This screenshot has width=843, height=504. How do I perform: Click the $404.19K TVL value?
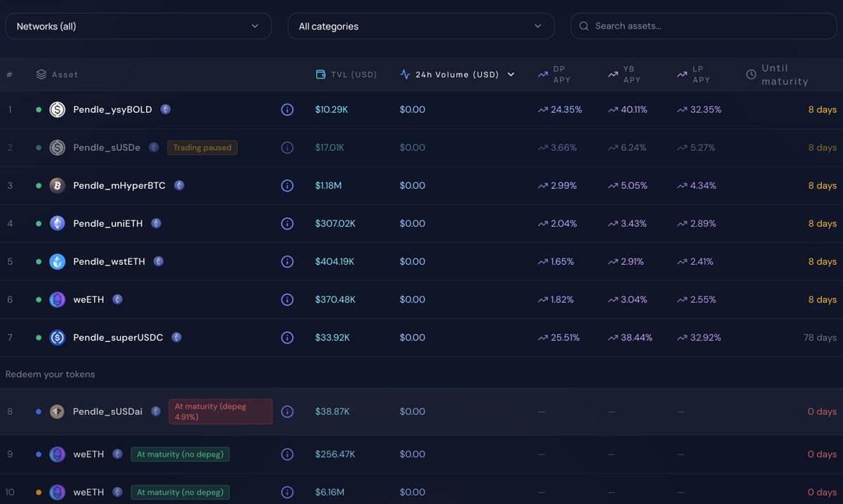[x=334, y=261]
